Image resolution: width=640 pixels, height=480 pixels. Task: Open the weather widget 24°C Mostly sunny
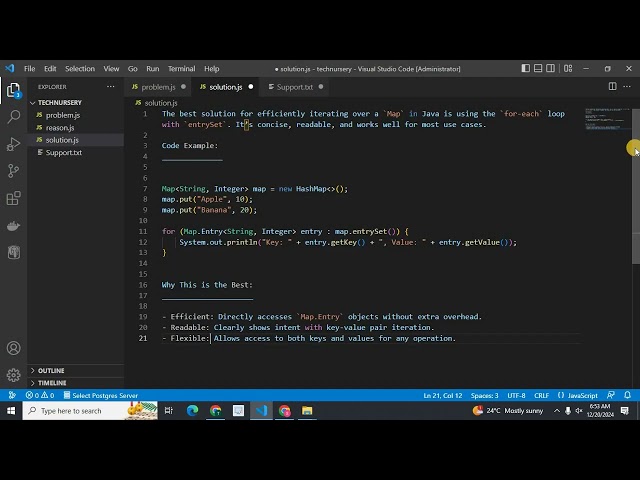pyautogui.click(x=507, y=411)
